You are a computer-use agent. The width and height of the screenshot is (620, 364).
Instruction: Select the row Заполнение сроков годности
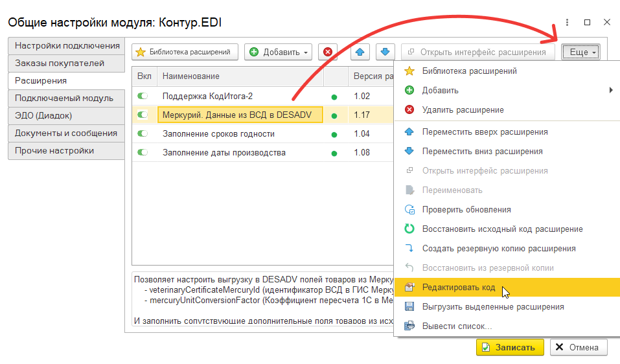pos(263,133)
